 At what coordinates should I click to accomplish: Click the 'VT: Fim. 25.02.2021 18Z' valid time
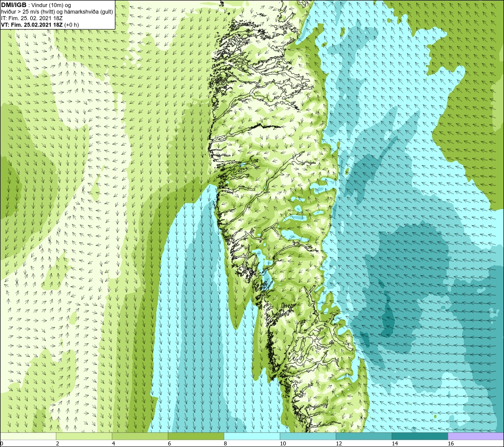[x=32, y=25]
